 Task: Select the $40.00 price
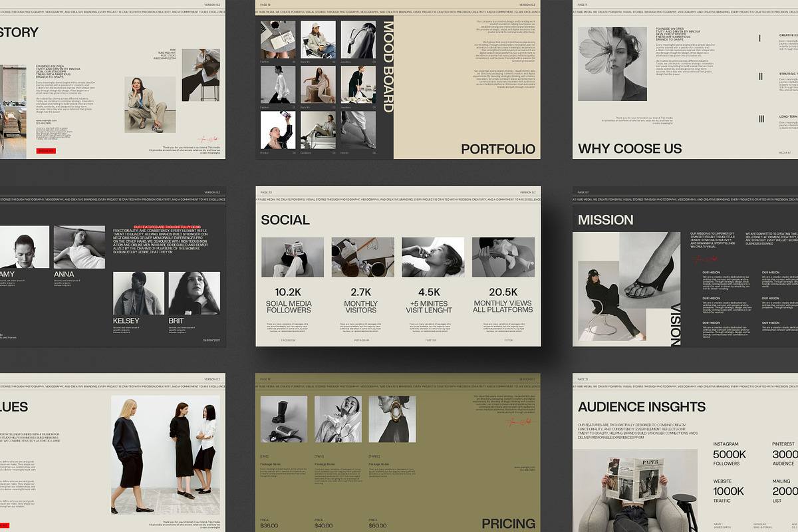click(325, 526)
